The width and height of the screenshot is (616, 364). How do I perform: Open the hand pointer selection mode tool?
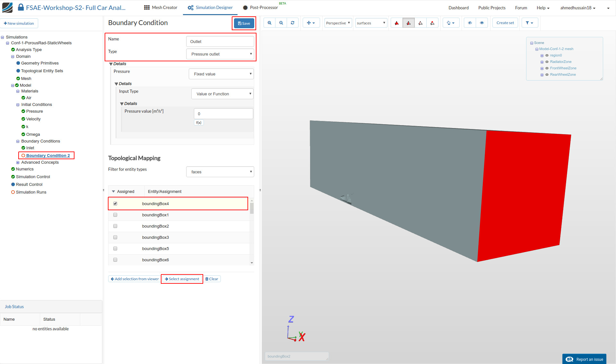[x=450, y=23]
